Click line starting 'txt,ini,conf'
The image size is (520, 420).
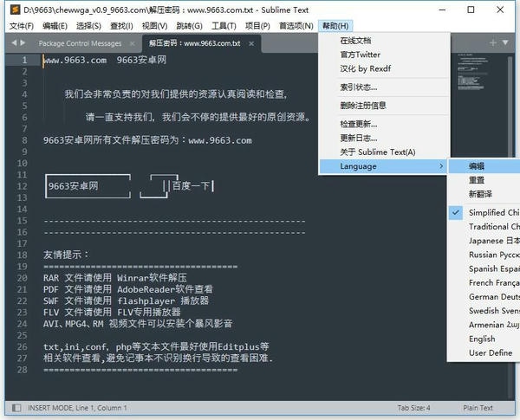click(x=156, y=346)
